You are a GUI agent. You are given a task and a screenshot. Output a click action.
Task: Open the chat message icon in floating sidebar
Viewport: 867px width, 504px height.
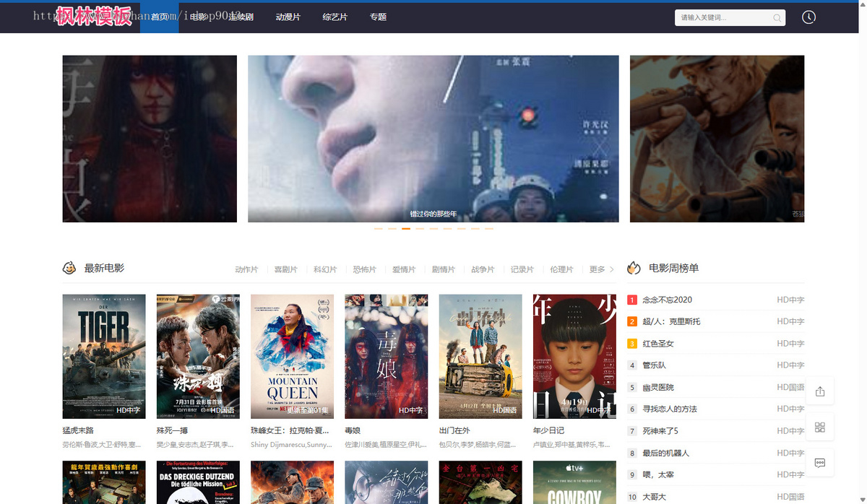click(x=819, y=463)
